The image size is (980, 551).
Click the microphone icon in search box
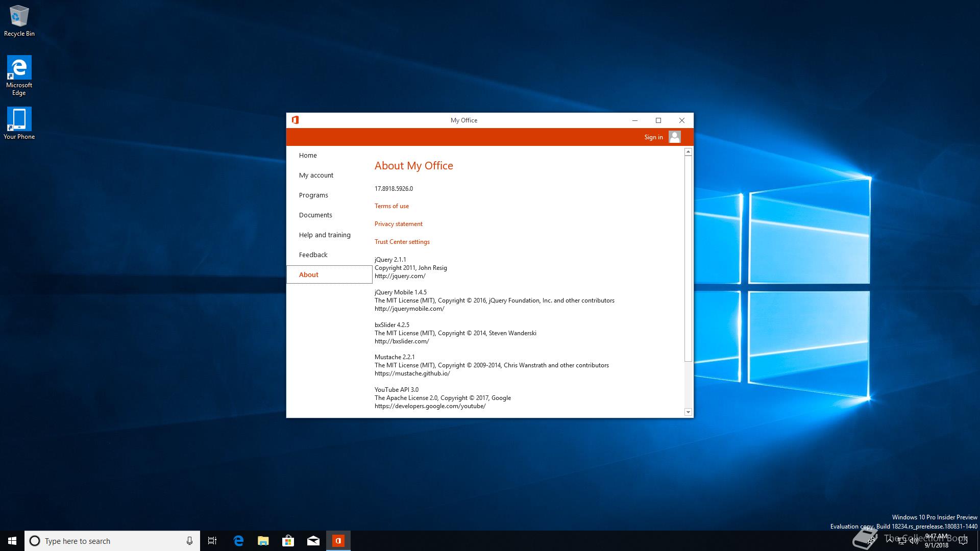(x=189, y=541)
